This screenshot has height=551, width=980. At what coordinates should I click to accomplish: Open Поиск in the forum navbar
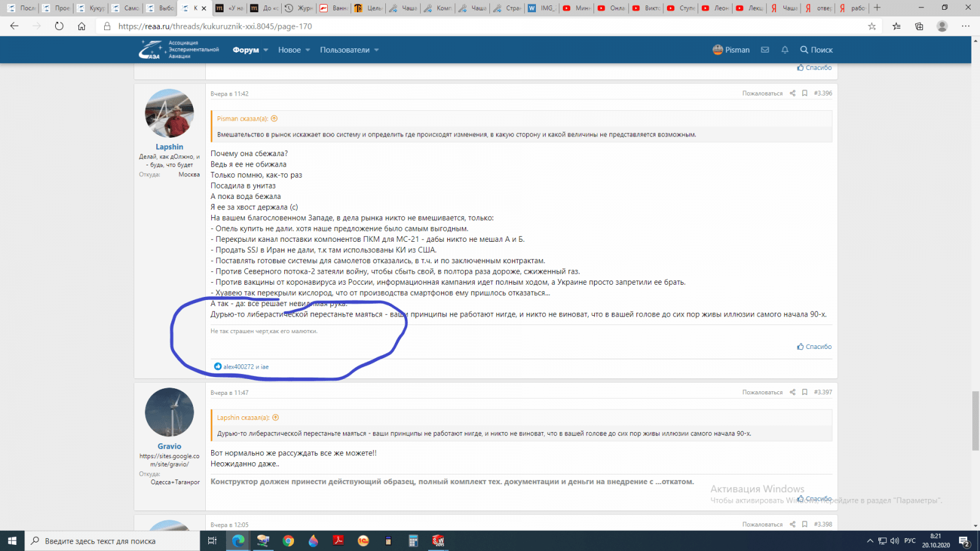[x=816, y=50]
